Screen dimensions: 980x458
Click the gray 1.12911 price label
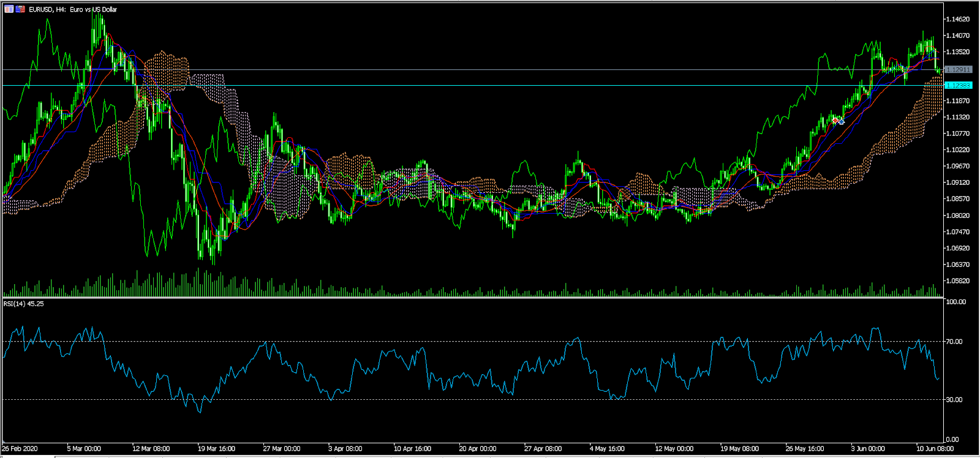pyautogui.click(x=958, y=70)
